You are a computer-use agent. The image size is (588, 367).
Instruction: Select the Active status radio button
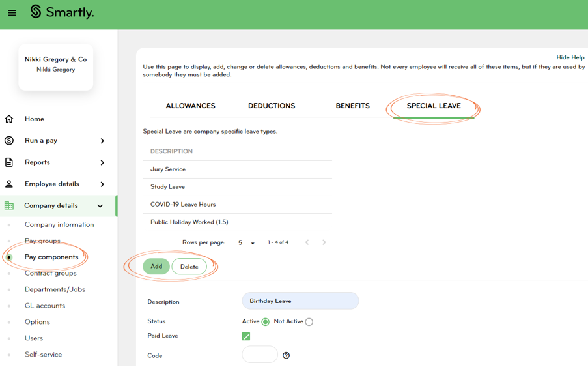[x=265, y=322]
